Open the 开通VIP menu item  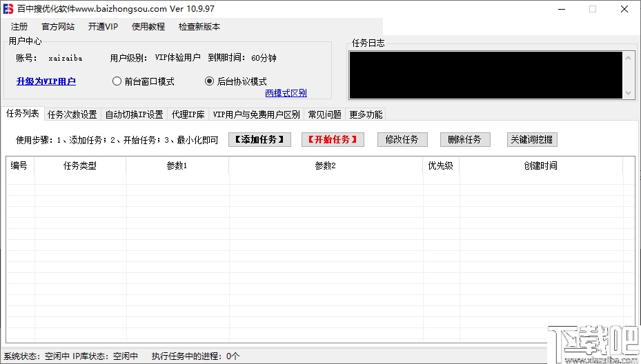click(103, 27)
